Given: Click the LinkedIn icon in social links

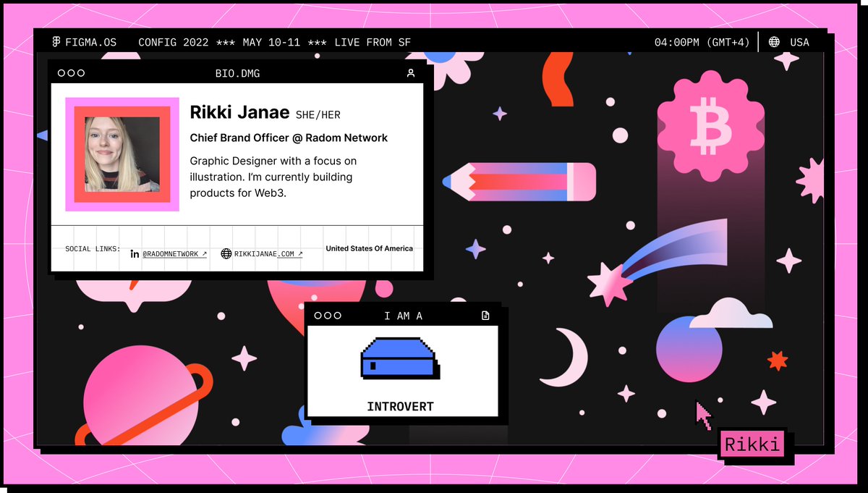Looking at the screenshot, I should click(x=135, y=254).
